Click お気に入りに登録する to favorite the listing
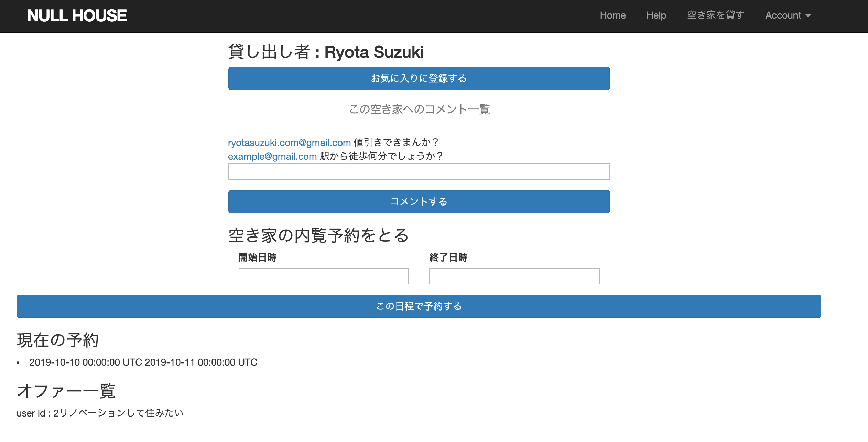 pos(419,78)
